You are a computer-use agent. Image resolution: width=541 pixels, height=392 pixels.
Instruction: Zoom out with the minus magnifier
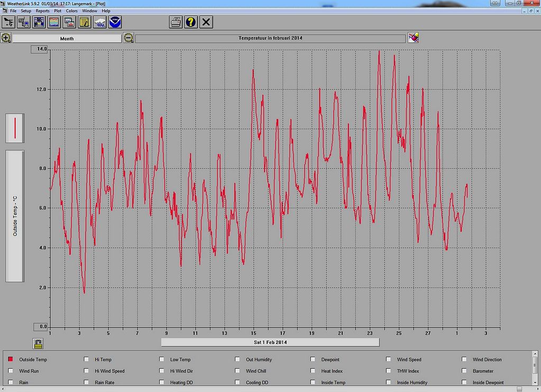(129, 38)
